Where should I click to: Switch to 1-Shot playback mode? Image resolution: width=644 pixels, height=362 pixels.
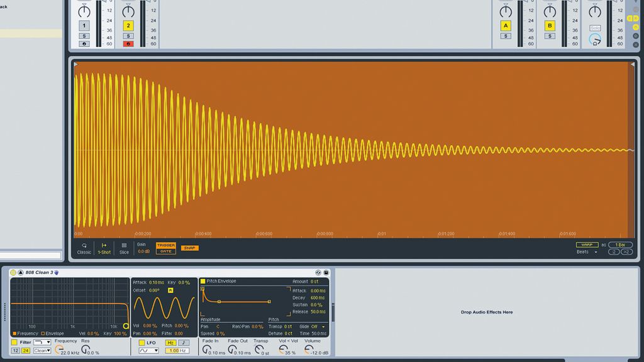tap(104, 250)
